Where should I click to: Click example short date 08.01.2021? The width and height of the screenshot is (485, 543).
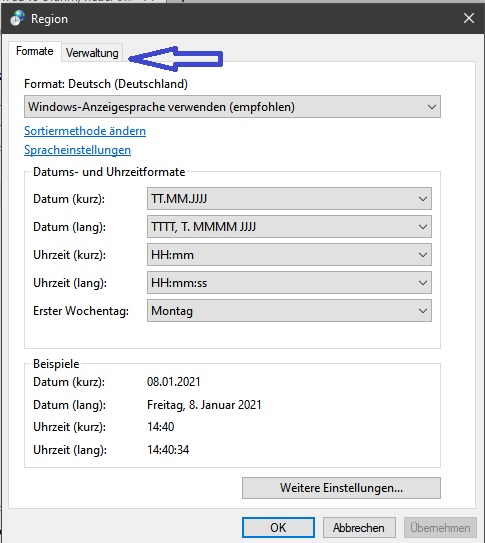[174, 382]
